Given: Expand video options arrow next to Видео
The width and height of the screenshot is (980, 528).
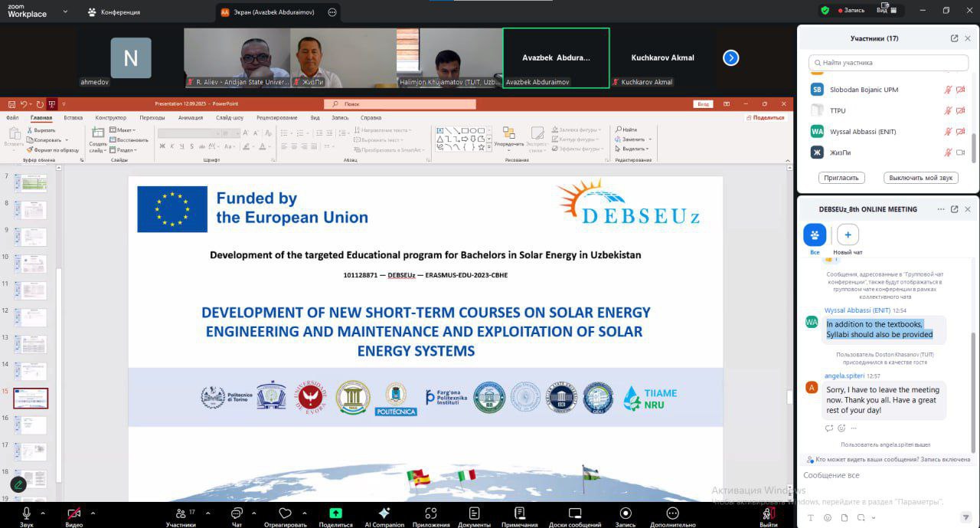Looking at the screenshot, I should click(93, 513).
